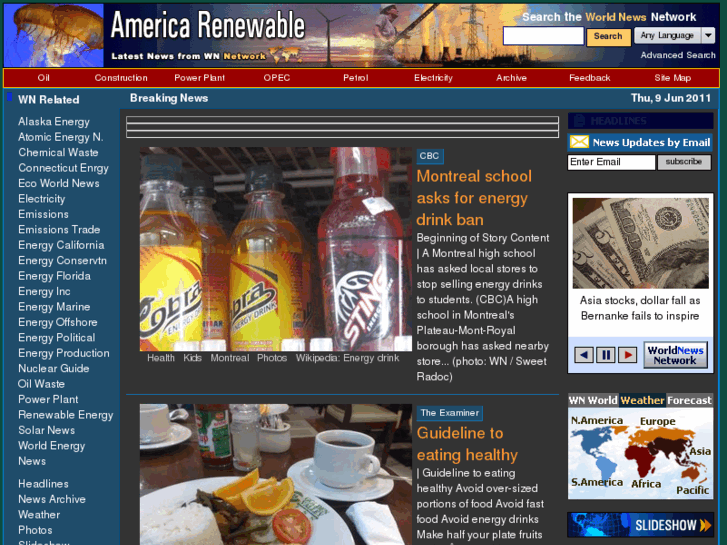Select the Oil menu item
The width and height of the screenshot is (727, 545).
click(44, 78)
